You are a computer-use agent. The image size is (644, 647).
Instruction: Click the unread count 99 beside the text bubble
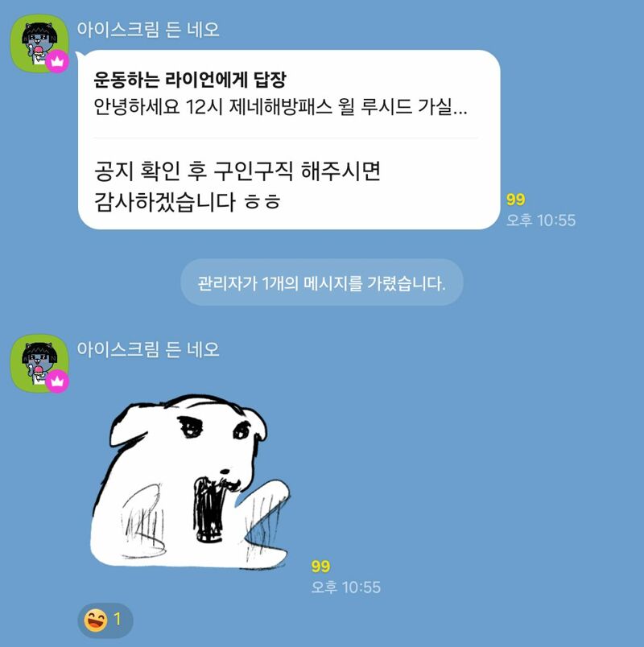(516, 200)
